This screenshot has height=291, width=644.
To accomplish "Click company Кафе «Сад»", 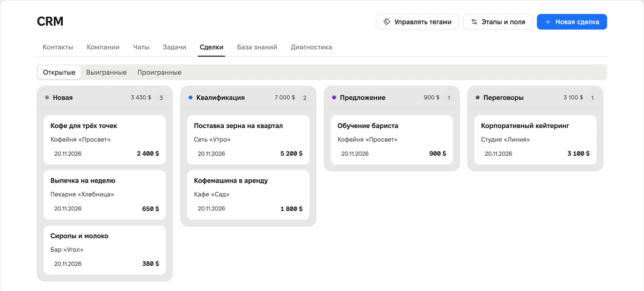I will click(x=211, y=195).
